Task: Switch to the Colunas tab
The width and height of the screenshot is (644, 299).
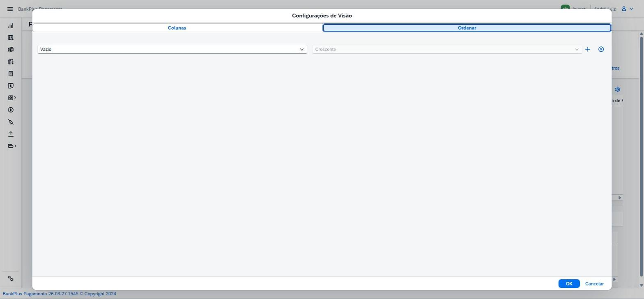Action: pos(177,28)
